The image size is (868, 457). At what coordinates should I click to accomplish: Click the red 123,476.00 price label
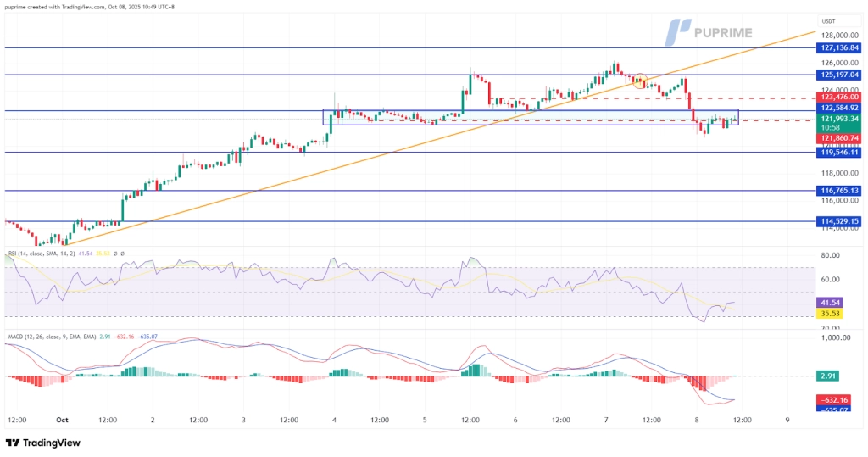(x=840, y=98)
